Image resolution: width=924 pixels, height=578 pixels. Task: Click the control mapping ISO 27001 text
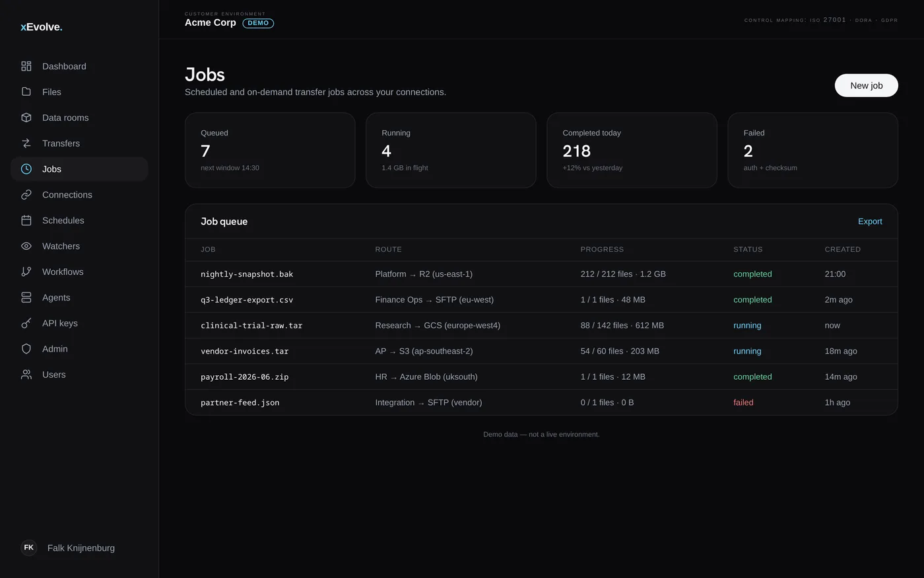821,20
